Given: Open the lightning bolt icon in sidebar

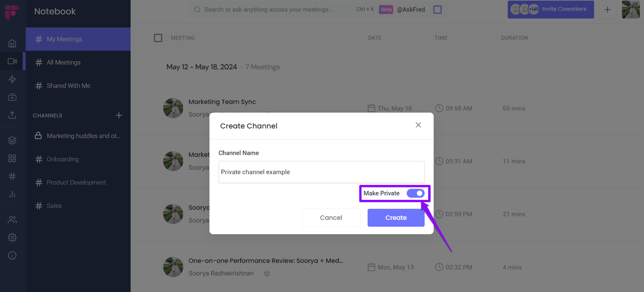Looking at the screenshot, I should click(12, 79).
